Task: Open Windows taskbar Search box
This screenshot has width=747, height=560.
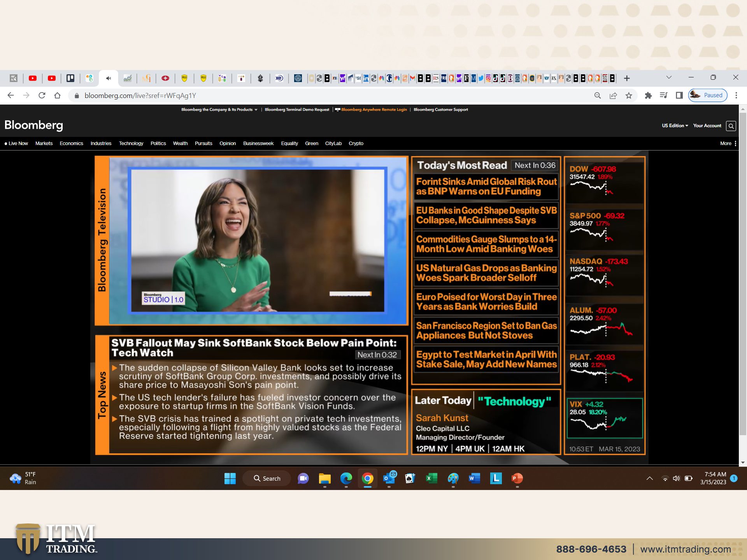Action: [267, 478]
